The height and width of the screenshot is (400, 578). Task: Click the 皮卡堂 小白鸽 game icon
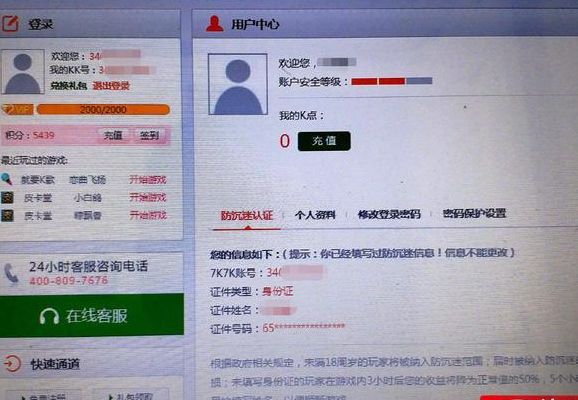point(7,197)
